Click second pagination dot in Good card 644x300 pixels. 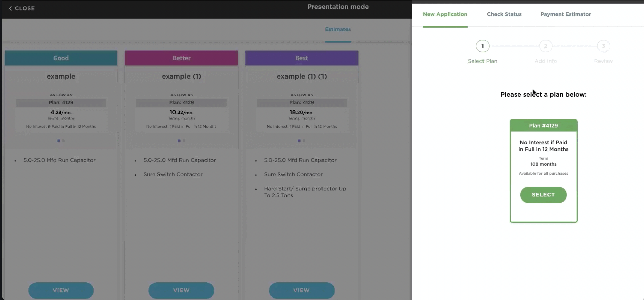[x=63, y=141]
